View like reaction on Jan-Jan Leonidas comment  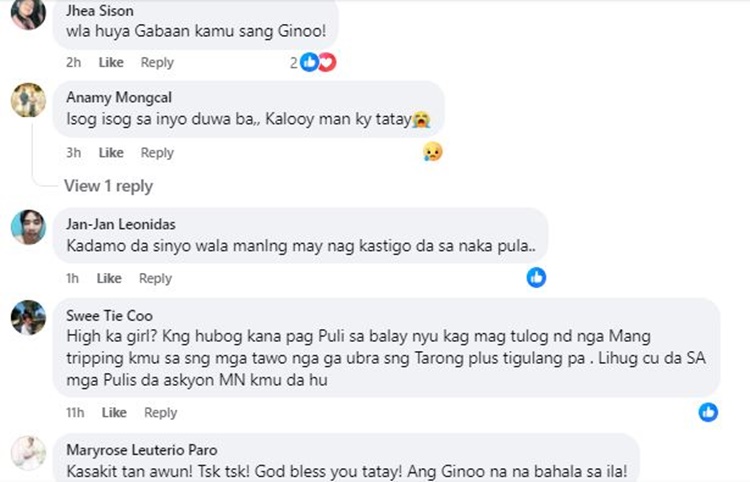pos(536,277)
